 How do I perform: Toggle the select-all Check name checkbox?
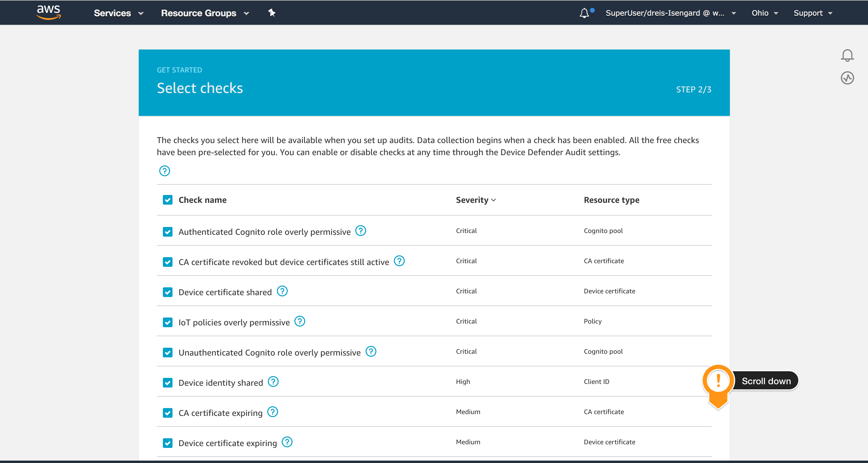coord(167,200)
